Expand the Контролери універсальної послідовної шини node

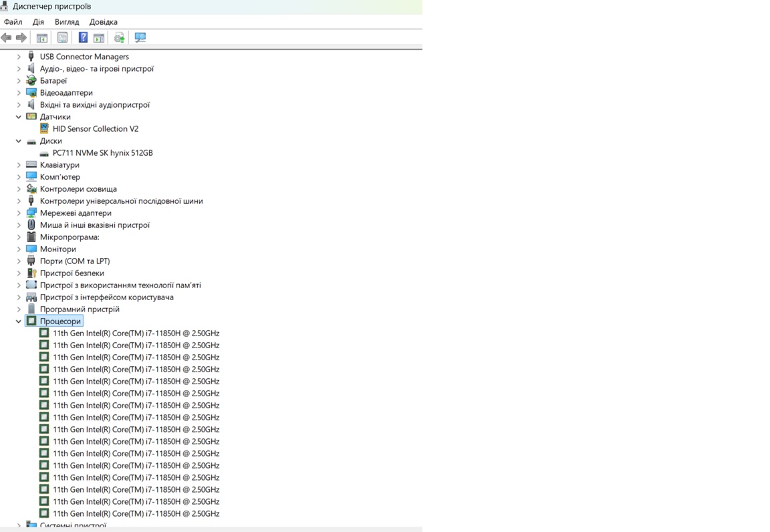click(x=19, y=201)
